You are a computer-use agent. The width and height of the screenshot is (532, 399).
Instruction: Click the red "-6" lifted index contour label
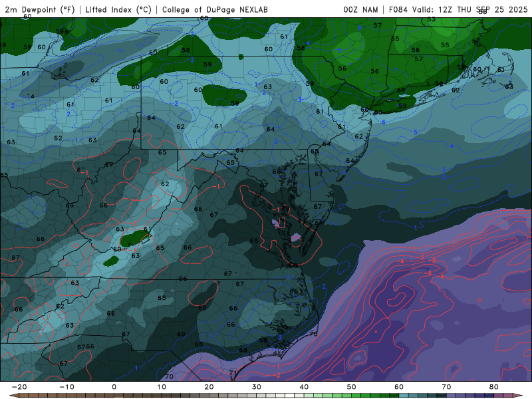428,273
